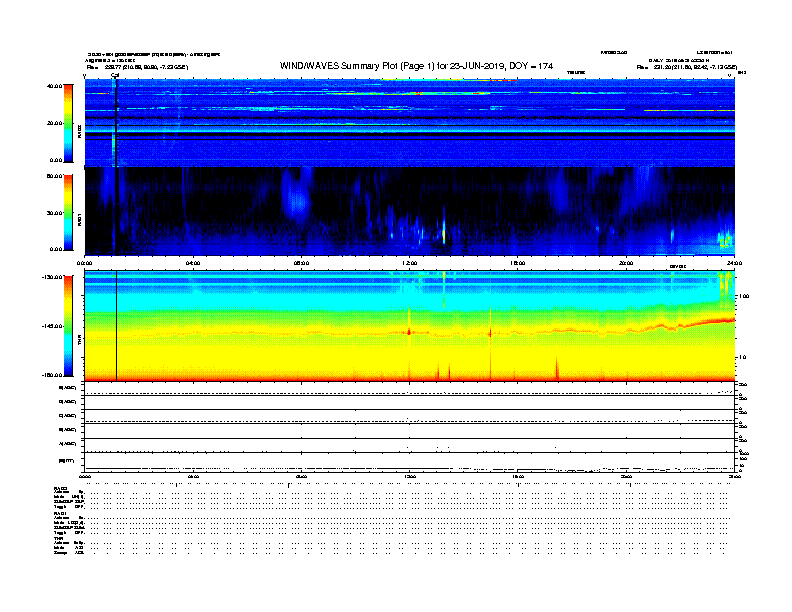Click the 16:00 tick label under RAD1 panel
Image resolution: width=792 pixels, height=612 pixels.
(x=518, y=263)
